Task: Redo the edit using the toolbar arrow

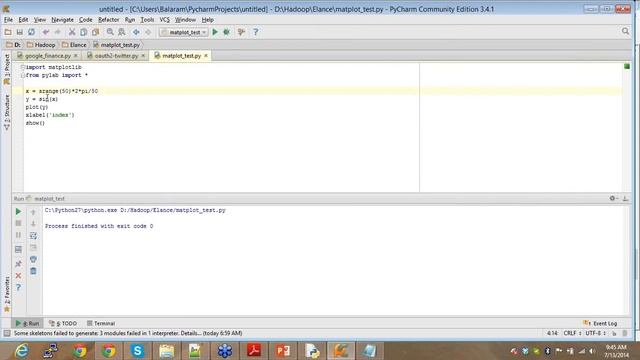Action: pos(57,32)
